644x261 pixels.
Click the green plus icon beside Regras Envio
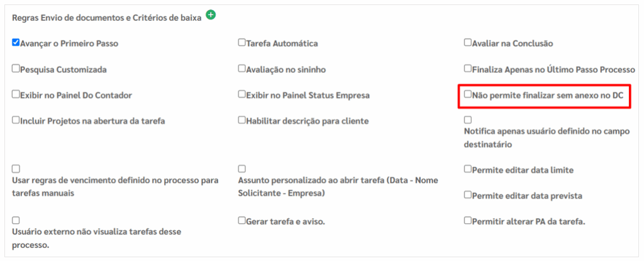211,15
